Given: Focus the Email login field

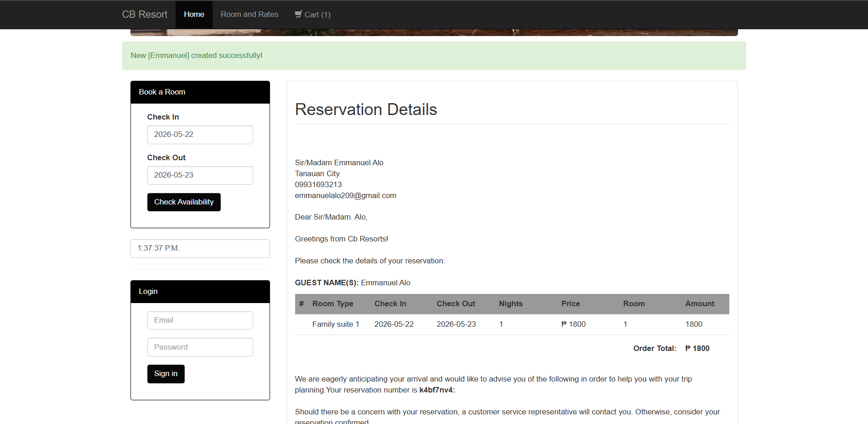Looking at the screenshot, I should [200, 320].
